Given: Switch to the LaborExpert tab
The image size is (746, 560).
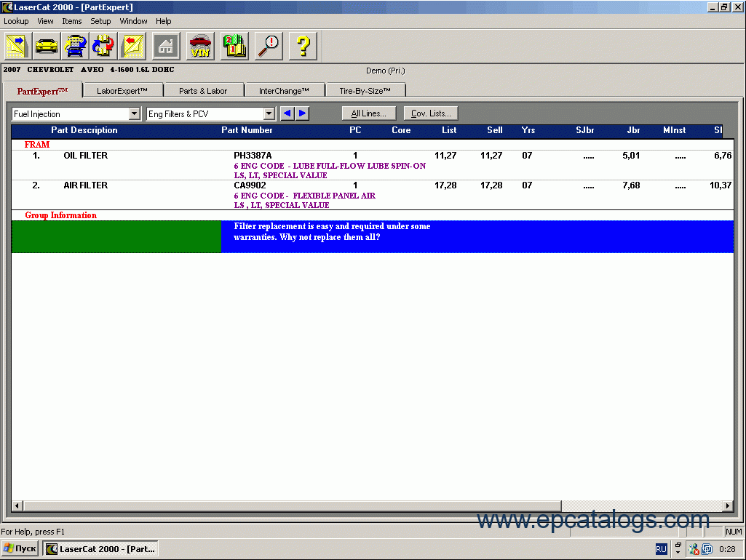Looking at the screenshot, I should click(x=122, y=91).
